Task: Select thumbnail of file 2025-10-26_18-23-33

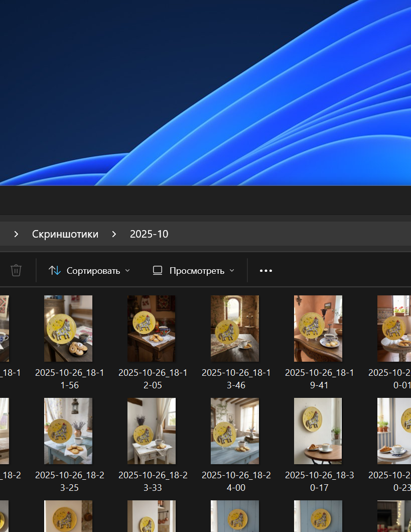Action: click(152, 431)
